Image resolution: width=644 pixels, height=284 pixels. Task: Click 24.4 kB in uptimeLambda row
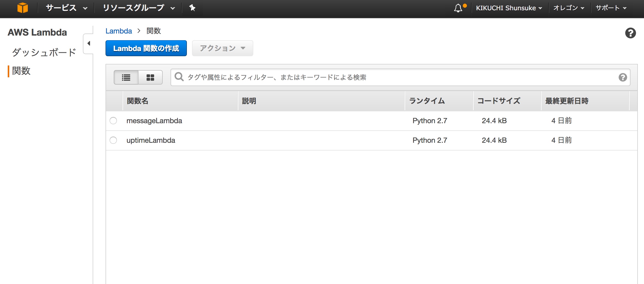[x=494, y=140]
